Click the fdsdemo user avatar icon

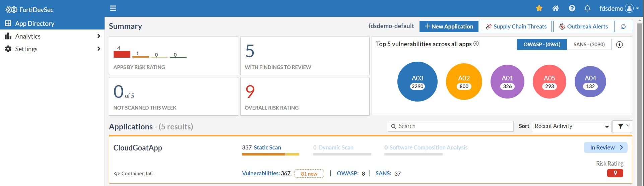pos(630,8)
